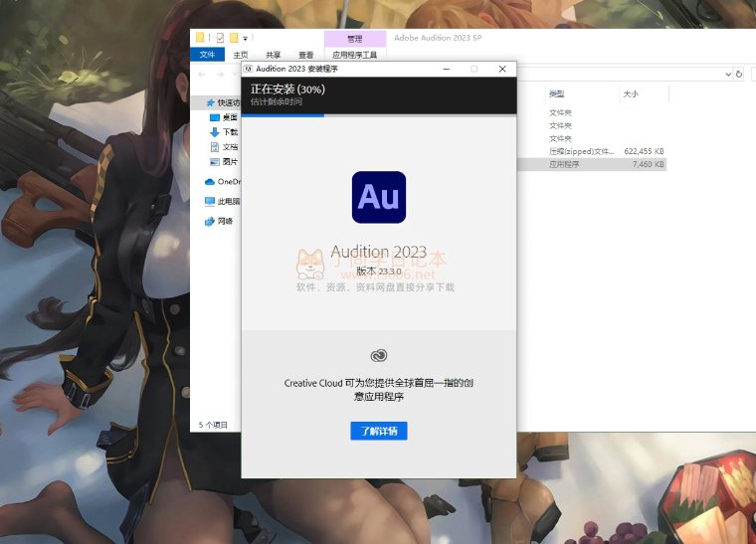The width and height of the screenshot is (756, 544).
Task: Open the address bar history dropdown
Action: click(726, 74)
